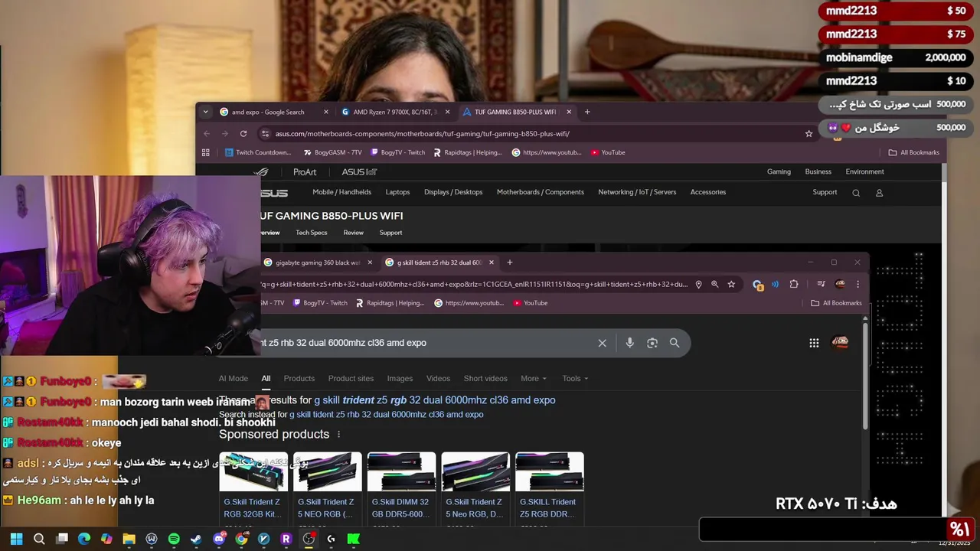This screenshot has height=551, width=980.
Task: Open new tab in back Chrome window
Action: click(587, 112)
